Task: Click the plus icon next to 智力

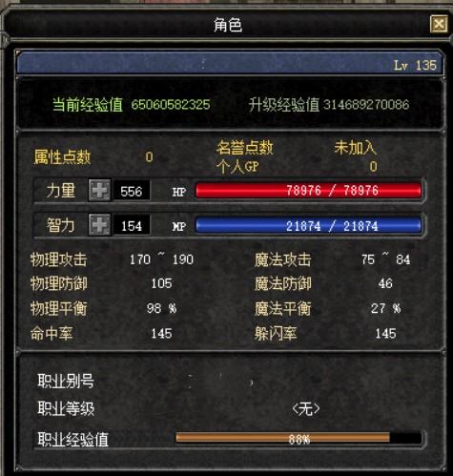Action: click(99, 225)
